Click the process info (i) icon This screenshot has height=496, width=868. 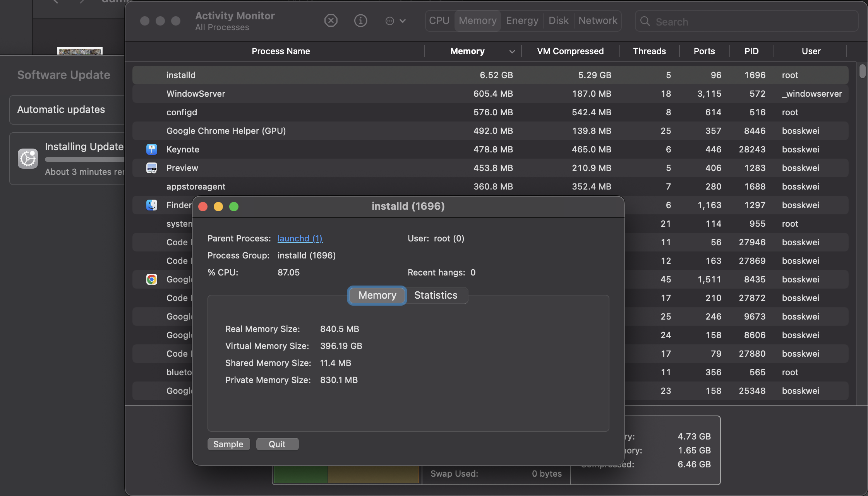pyautogui.click(x=360, y=21)
